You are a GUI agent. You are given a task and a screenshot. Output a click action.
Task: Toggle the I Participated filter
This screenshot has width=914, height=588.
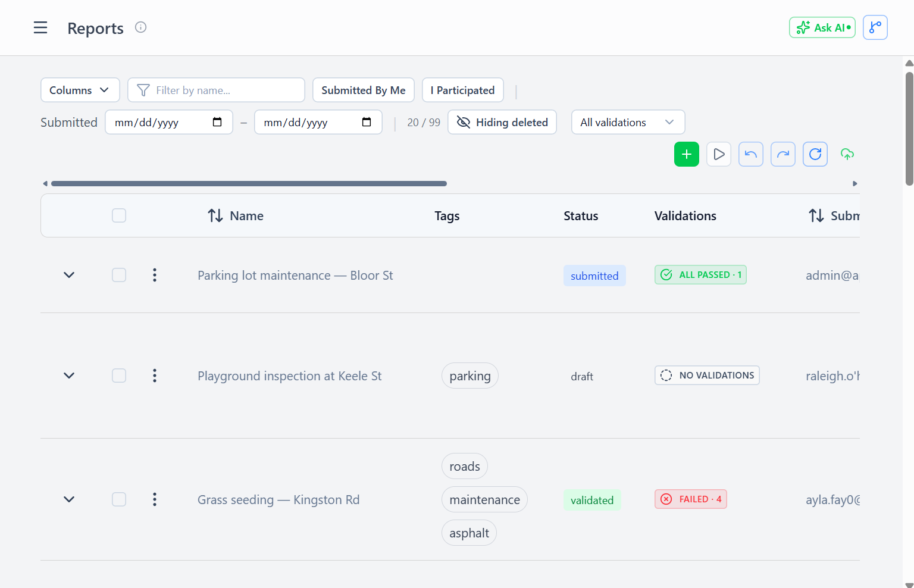point(462,90)
